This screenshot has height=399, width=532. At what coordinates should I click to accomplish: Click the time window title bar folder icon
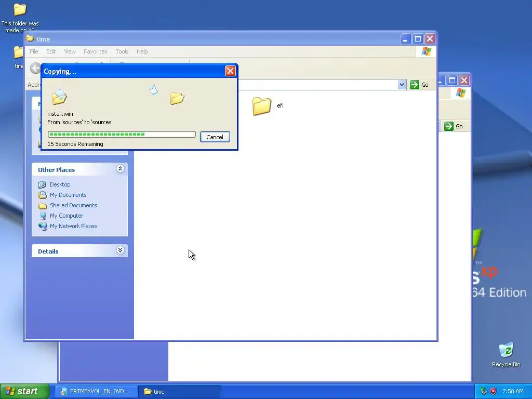[31, 38]
